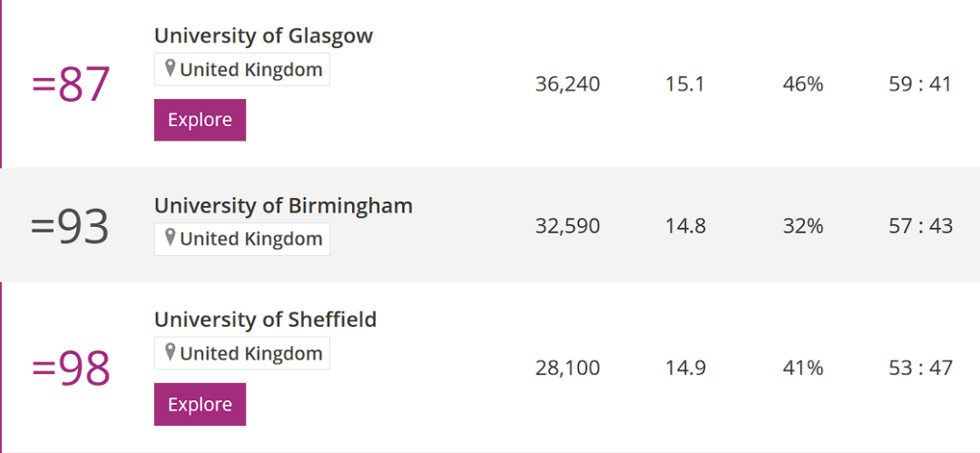Click Sheffield's 14.9 students per staff value

pos(686,368)
